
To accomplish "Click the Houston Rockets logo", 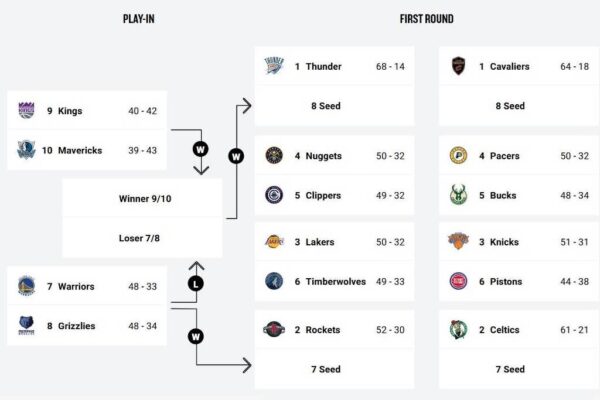I will coord(274,329).
